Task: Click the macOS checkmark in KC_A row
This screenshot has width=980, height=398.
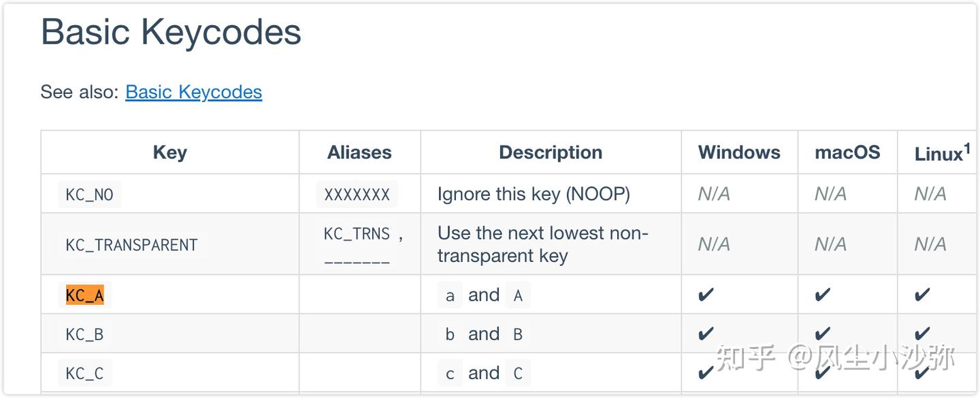Action: point(823,295)
